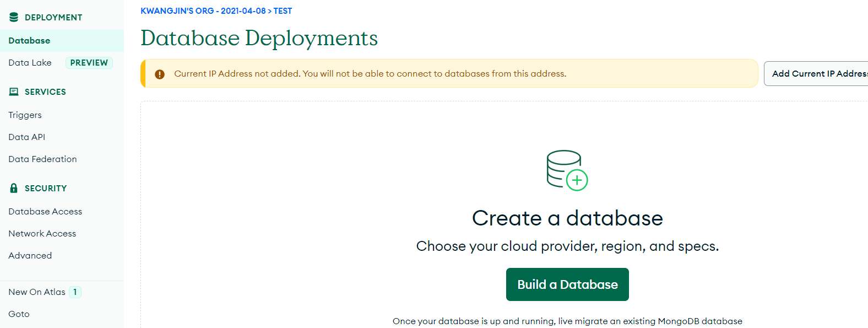
Task: Click Kwangjin's Org breadcrumb link
Action: pos(203,11)
